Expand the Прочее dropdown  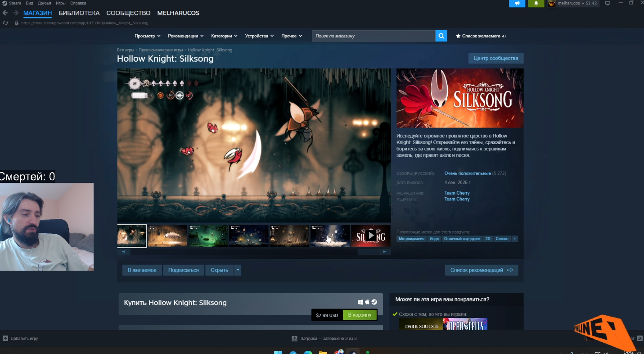pyautogui.click(x=292, y=36)
